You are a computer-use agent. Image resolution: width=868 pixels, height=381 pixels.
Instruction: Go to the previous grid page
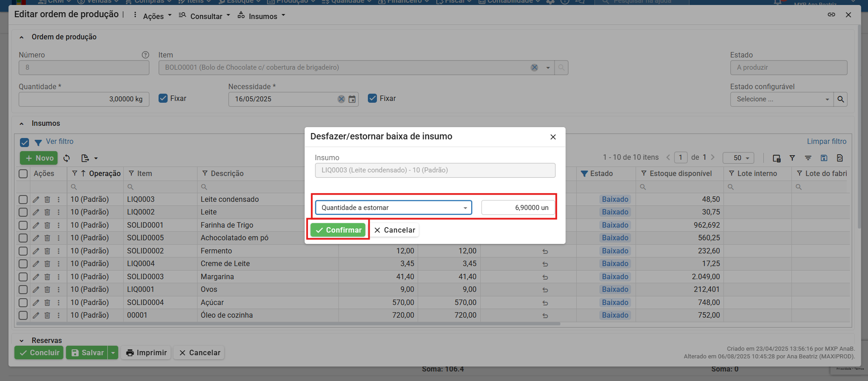pos(668,157)
